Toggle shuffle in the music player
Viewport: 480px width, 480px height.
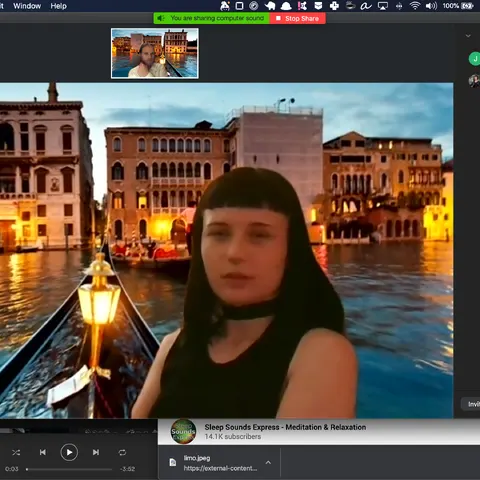point(16,452)
